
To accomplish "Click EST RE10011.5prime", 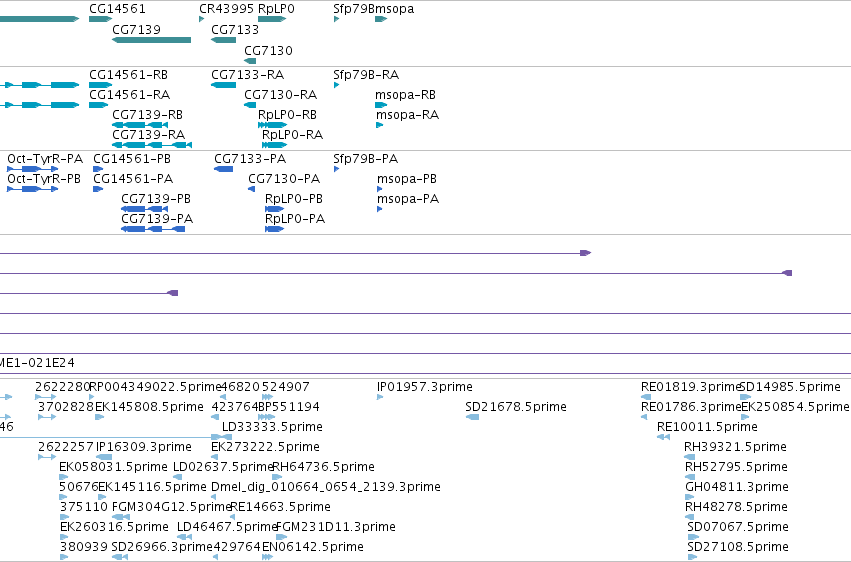I will click(707, 426).
